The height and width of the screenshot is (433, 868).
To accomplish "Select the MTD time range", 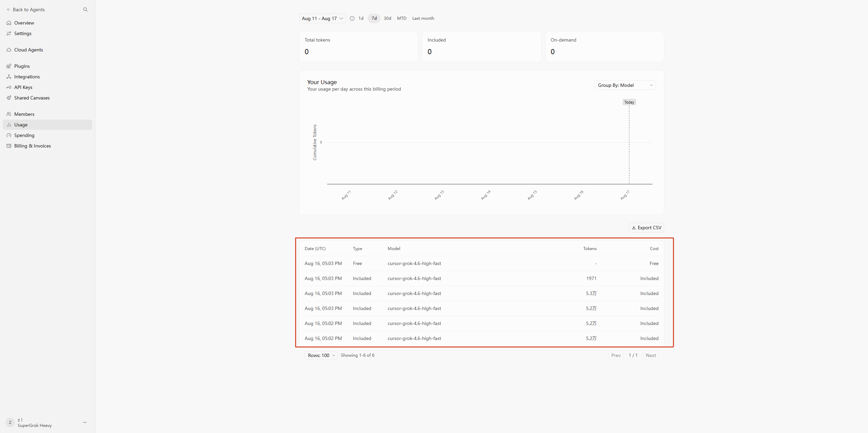I will click(x=402, y=18).
